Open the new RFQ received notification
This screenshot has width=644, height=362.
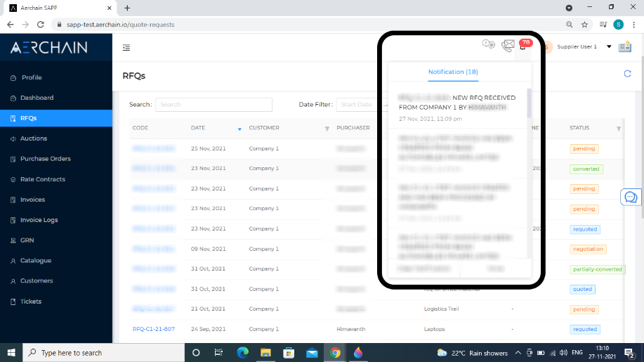[457, 108]
